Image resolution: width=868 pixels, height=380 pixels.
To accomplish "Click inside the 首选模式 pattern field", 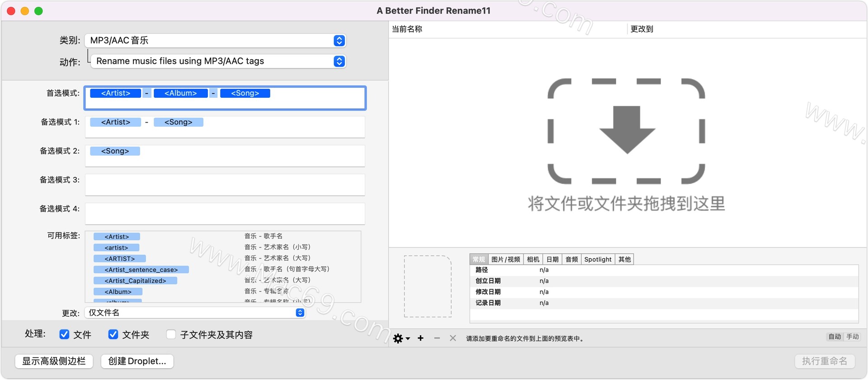I will pyautogui.click(x=225, y=98).
